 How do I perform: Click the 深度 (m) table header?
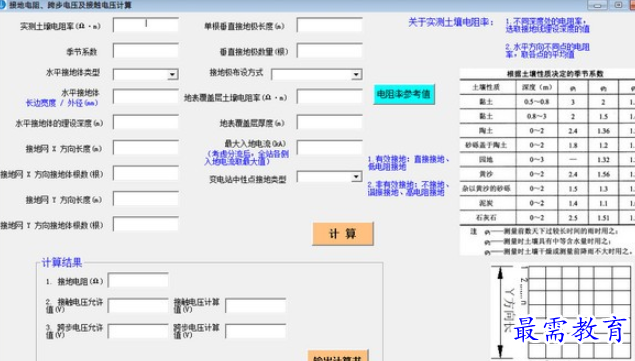[537, 88]
